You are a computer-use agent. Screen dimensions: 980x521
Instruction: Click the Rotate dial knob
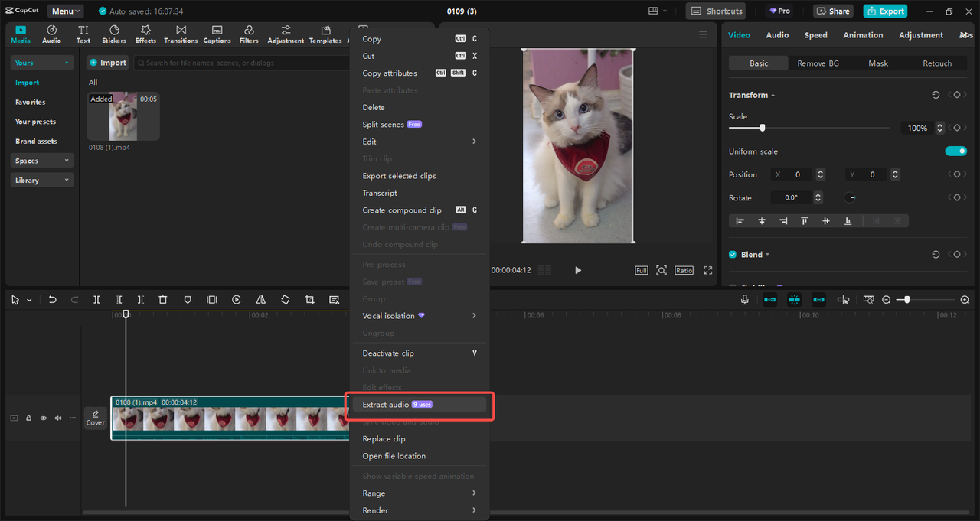tap(850, 197)
